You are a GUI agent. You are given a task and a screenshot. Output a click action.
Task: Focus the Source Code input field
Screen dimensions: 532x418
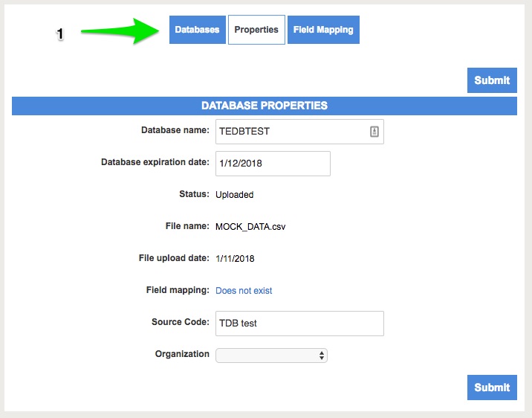(299, 324)
